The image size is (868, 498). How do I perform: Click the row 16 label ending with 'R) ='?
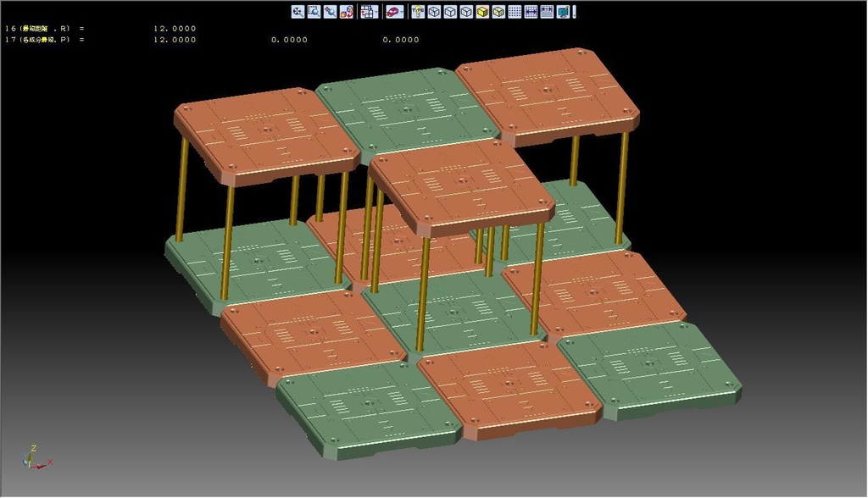click(x=45, y=28)
